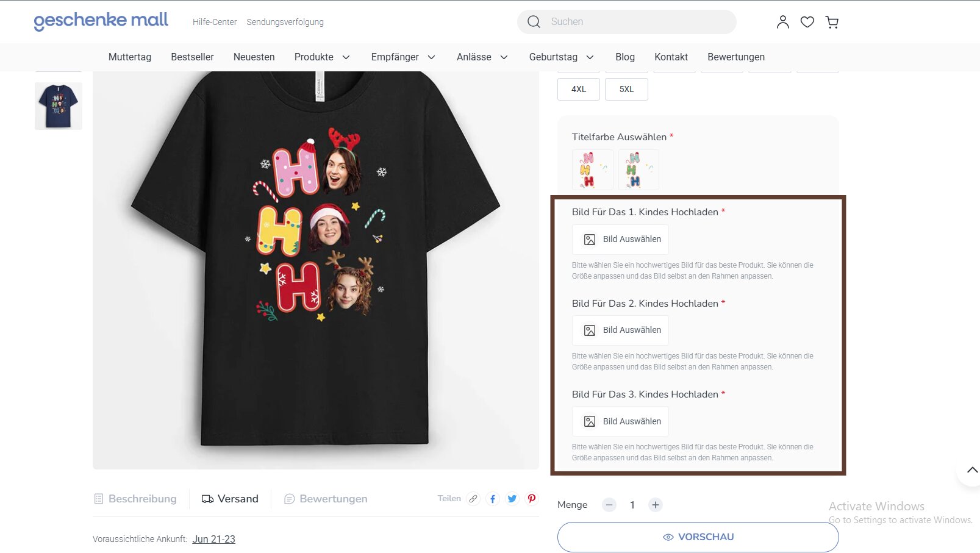Switch to the Beschreibung tab
980x553 pixels.
pos(135,499)
